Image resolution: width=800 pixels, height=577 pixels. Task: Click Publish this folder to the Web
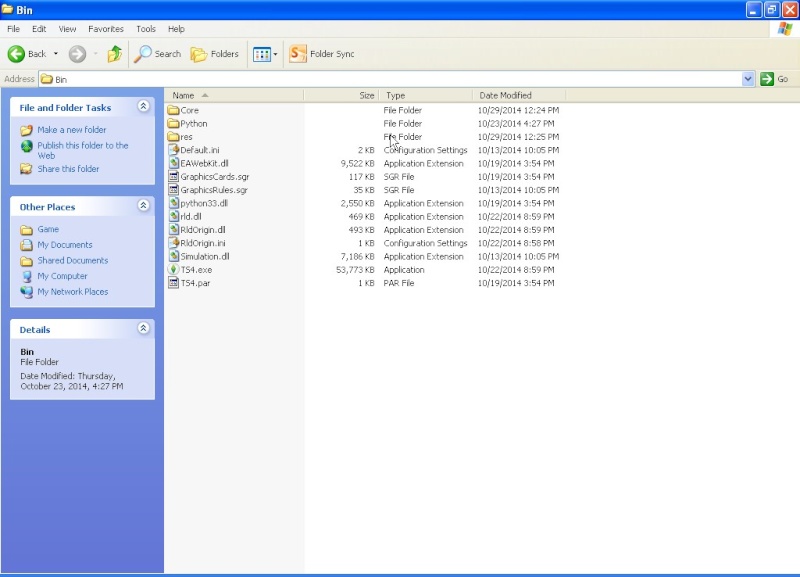[83, 150]
